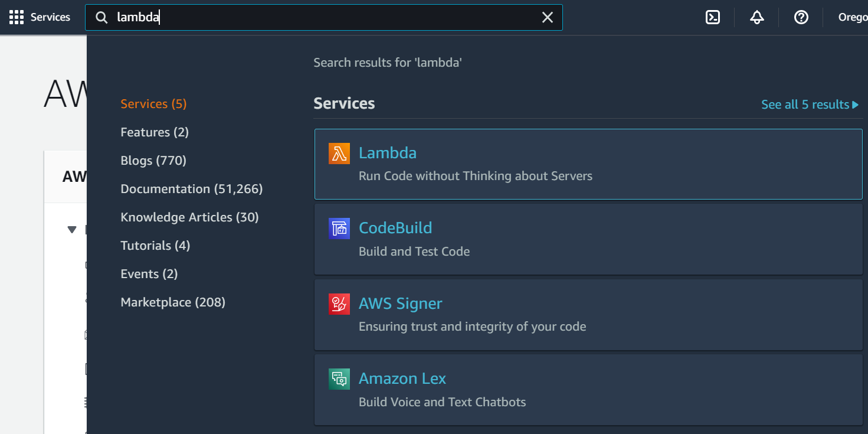Viewport: 868px width, 434px height.
Task: Select the Features (2) category
Action: [155, 132]
